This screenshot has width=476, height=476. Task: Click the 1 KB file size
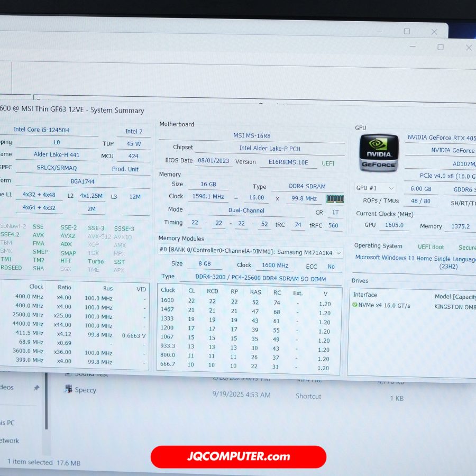tap(397, 398)
